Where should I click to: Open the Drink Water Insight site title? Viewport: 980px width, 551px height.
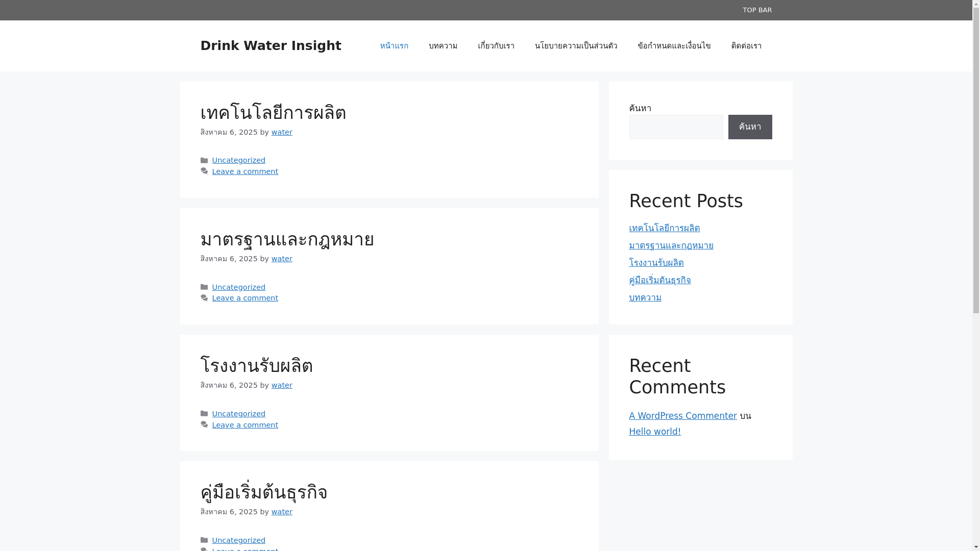click(271, 46)
